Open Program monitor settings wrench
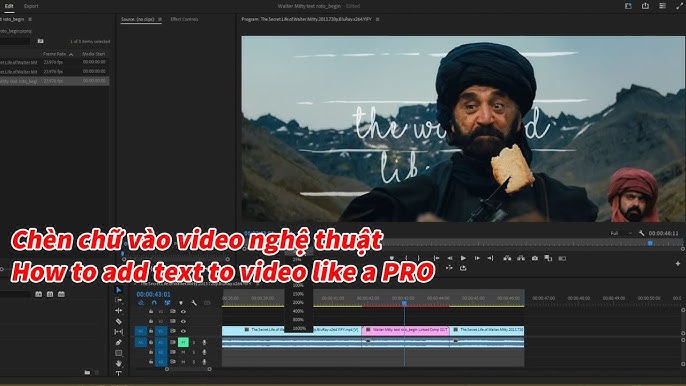The width and height of the screenshot is (686, 386). click(641, 233)
